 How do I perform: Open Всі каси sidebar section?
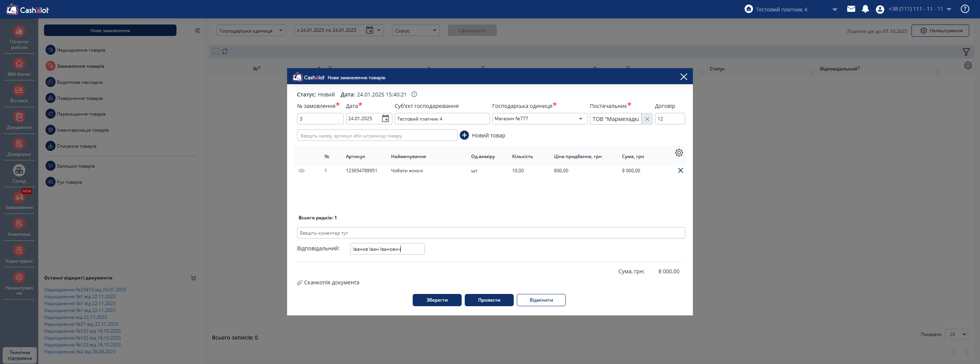pos(19,94)
